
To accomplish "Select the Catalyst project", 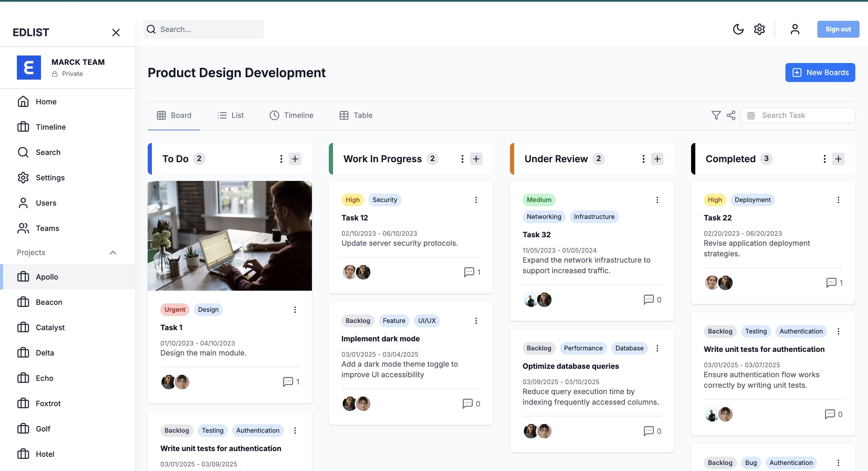I will coord(68,327).
